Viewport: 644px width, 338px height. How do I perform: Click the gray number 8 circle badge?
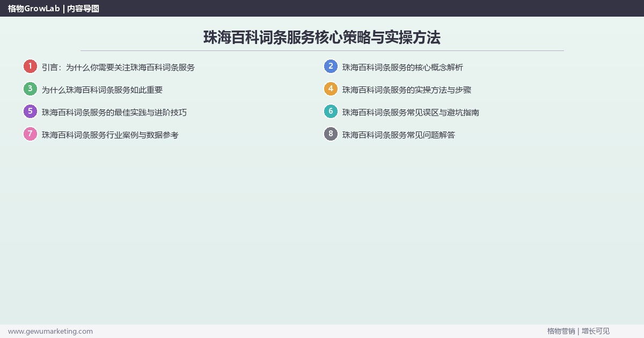tap(331, 134)
